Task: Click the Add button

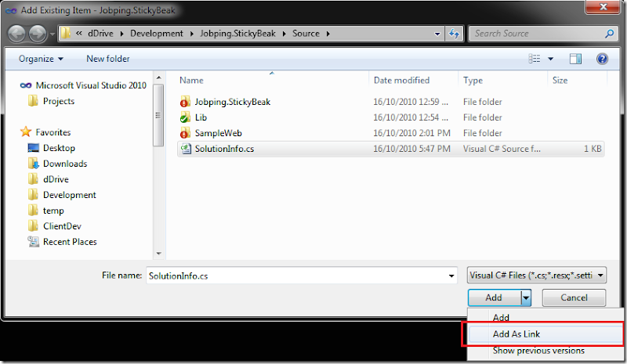Action: tap(495, 297)
